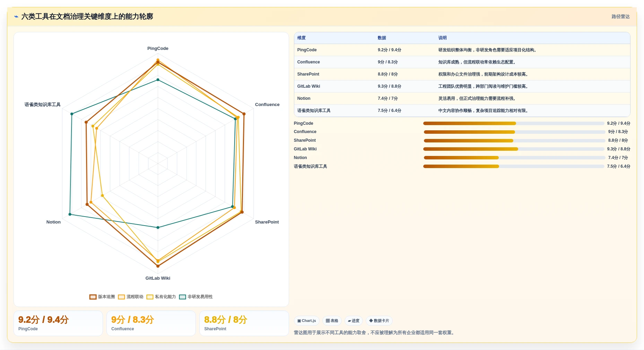Click the 7.4分 / 7分 table cell
This screenshot has height=350, width=644.
(388, 98)
